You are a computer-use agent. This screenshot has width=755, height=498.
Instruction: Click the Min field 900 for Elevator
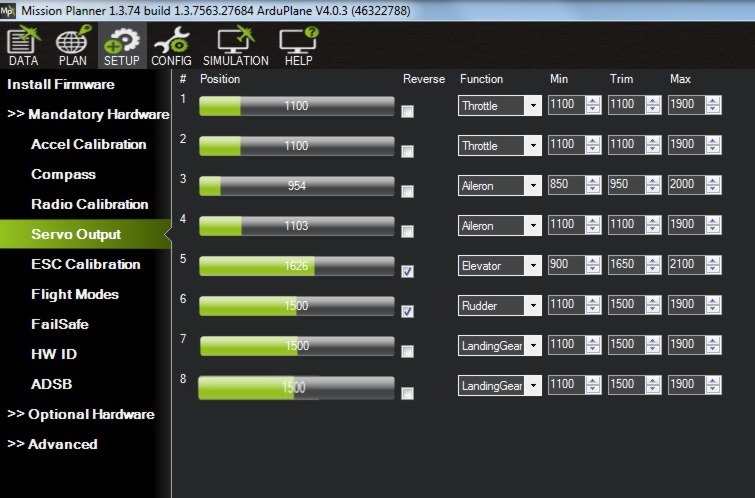point(567,264)
